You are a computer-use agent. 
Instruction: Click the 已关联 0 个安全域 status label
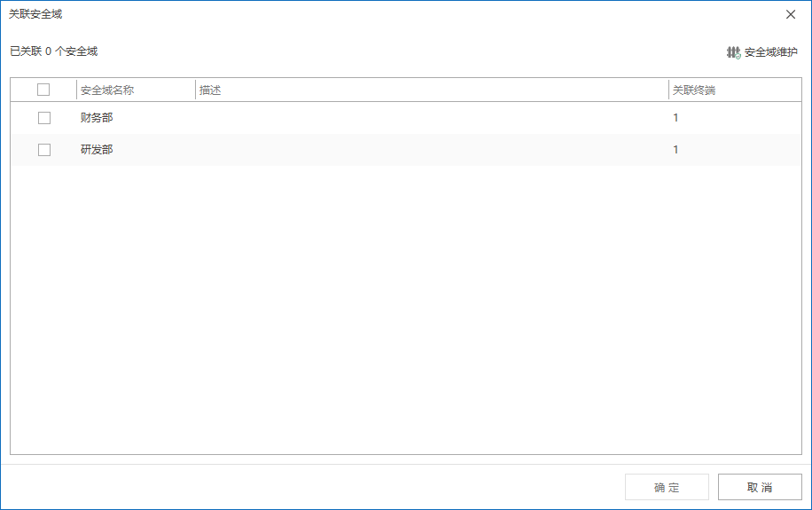pyautogui.click(x=54, y=51)
